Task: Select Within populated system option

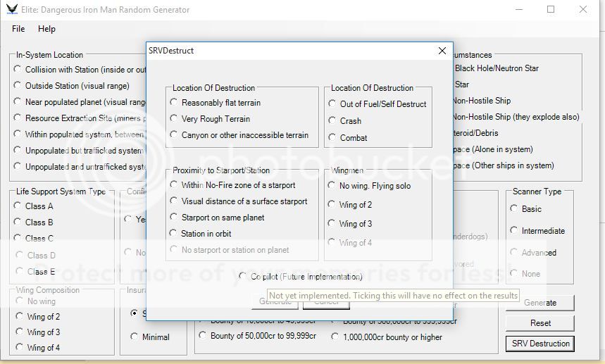Action: pyautogui.click(x=80, y=134)
